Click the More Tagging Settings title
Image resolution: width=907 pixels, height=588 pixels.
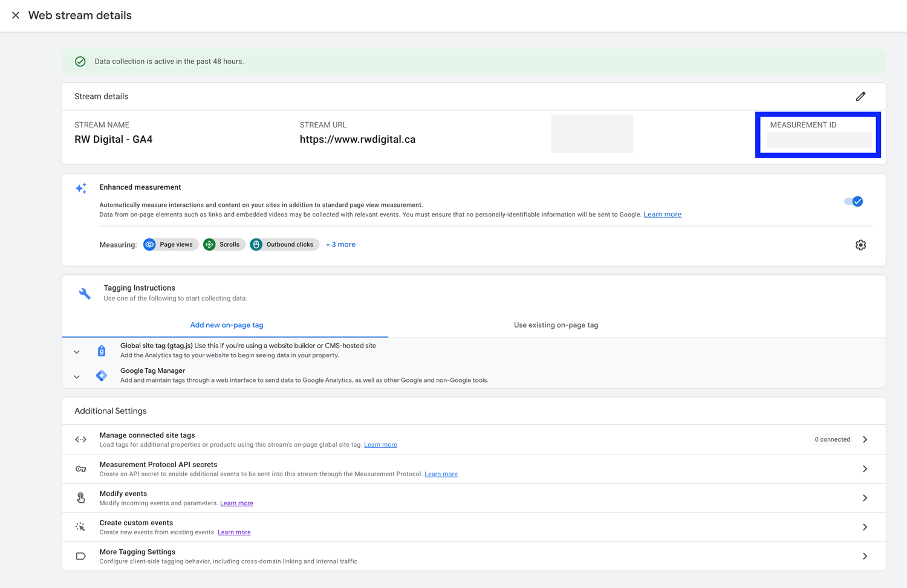137,552
